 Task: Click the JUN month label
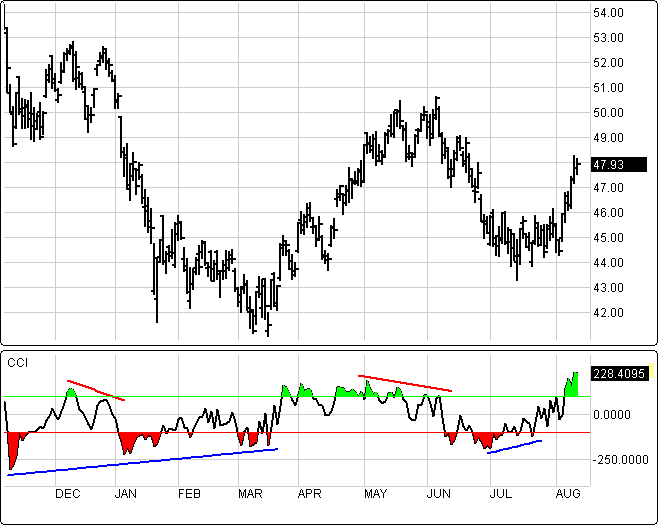[x=439, y=494]
